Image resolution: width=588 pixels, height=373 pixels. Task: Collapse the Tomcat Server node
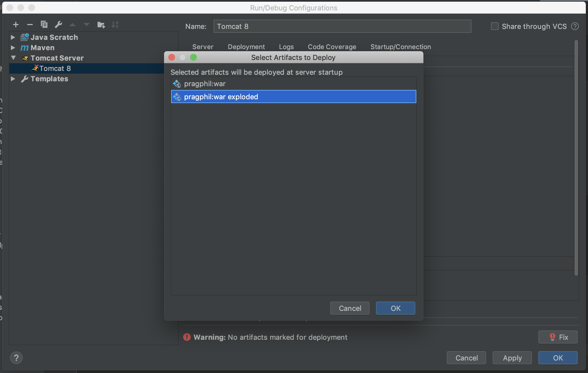[13, 58]
